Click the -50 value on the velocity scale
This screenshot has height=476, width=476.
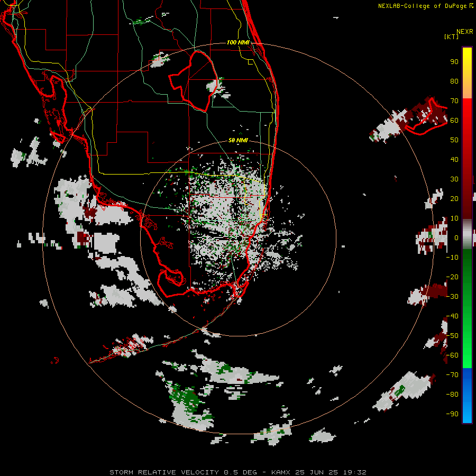coord(452,336)
